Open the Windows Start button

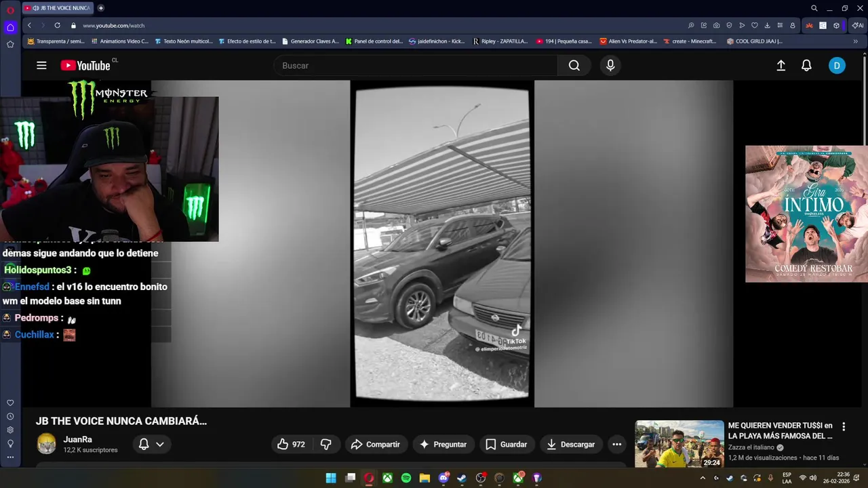click(x=331, y=478)
